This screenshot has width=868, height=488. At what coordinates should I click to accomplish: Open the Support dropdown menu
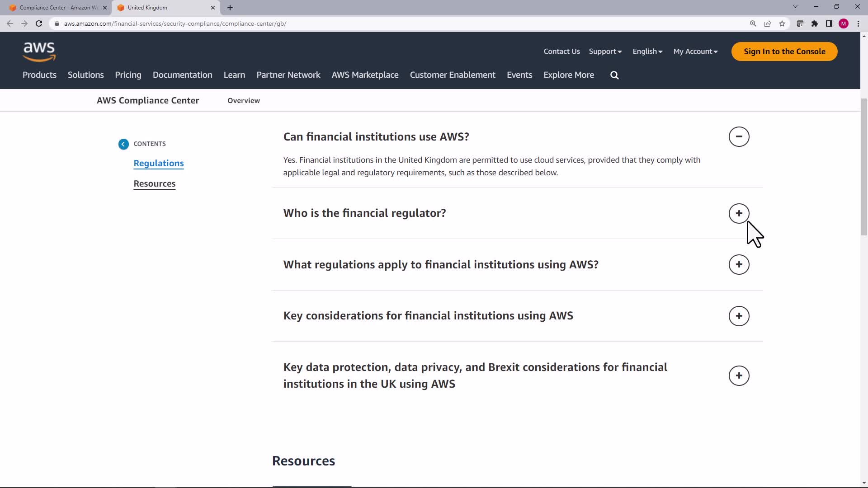coord(605,52)
